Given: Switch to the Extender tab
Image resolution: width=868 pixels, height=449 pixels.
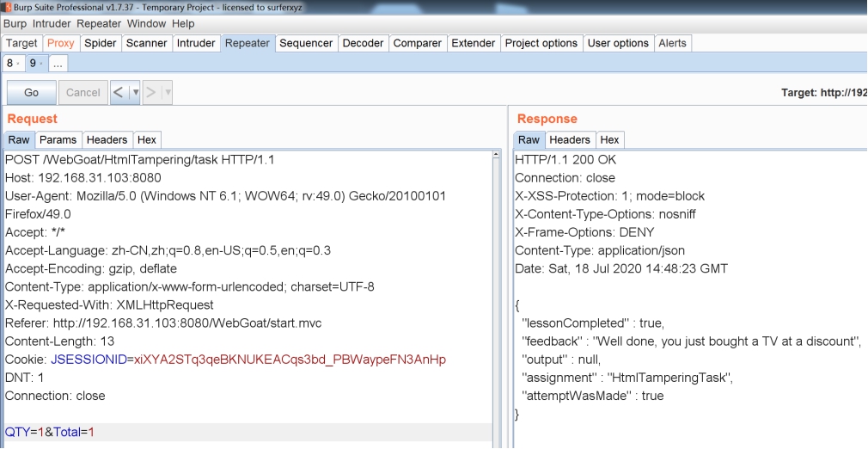Looking at the screenshot, I should click(474, 43).
